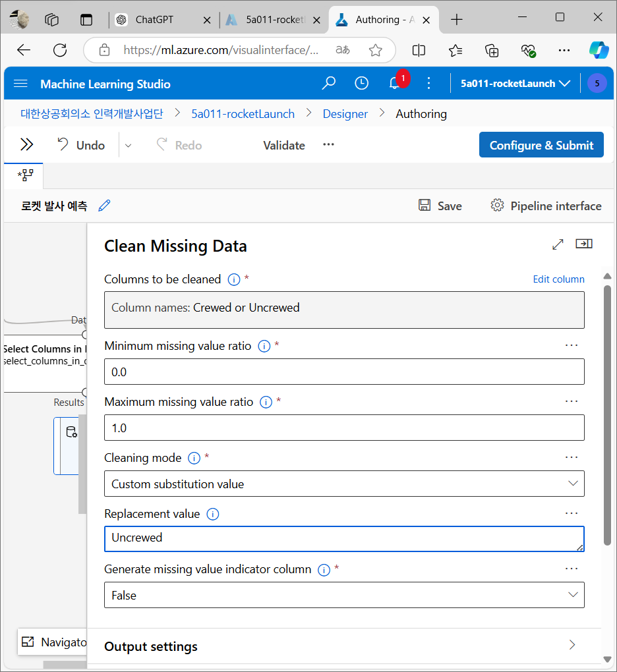Image resolution: width=617 pixels, height=672 pixels.
Task: Switch to the ChatGPT browser tab
Action: coord(154,20)
